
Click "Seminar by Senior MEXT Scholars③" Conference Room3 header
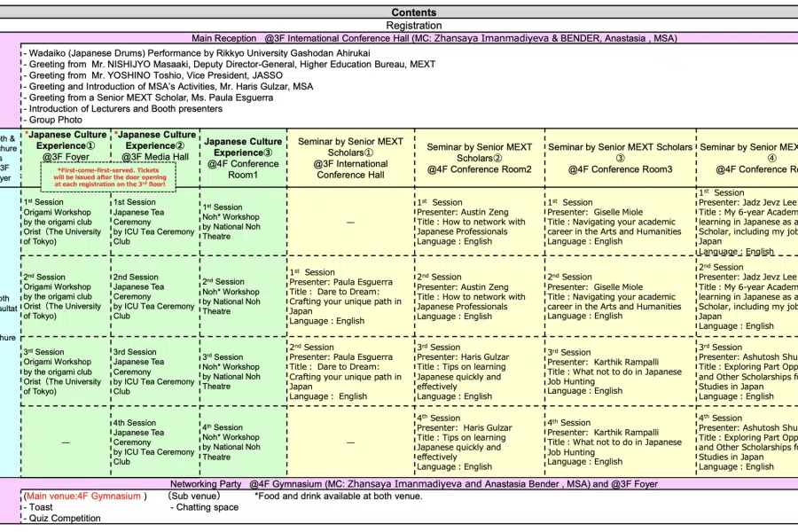(x=621, y=158)
